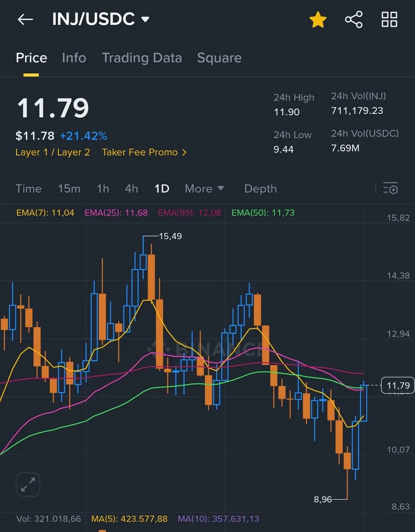Tap the 8,63 price axis label
The image size is (415, 532).
(401, 507)
